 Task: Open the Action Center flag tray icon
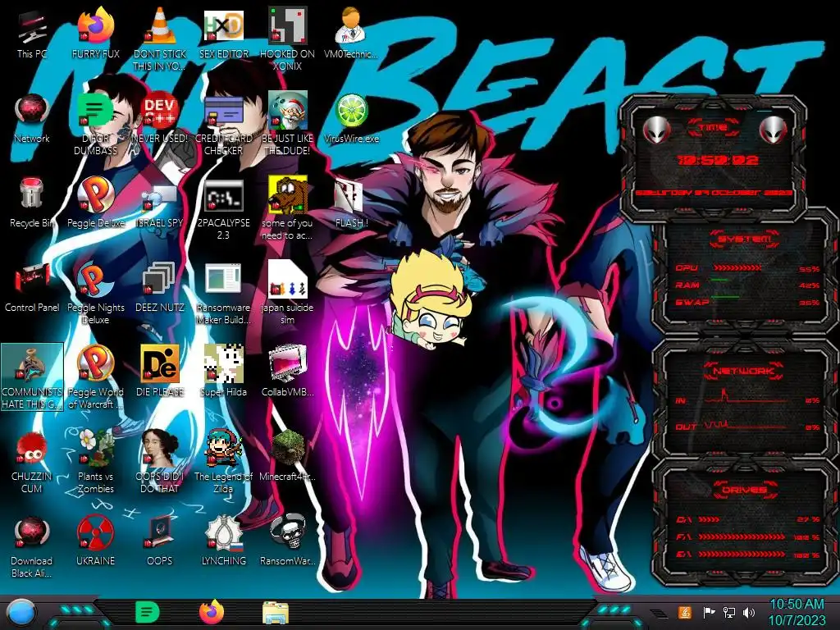(709, 613)
